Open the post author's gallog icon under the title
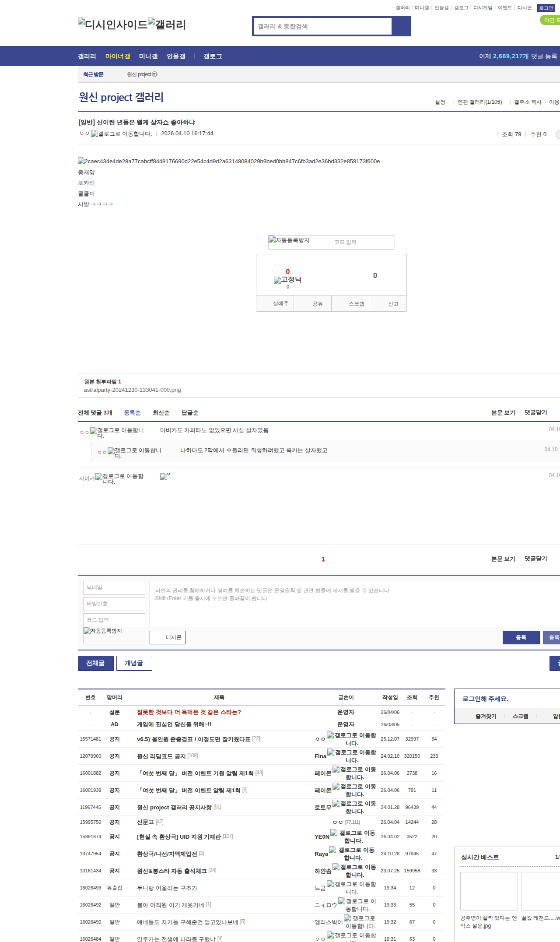The height and width of the screenshot is (942, 560). (x=94, y=134)
